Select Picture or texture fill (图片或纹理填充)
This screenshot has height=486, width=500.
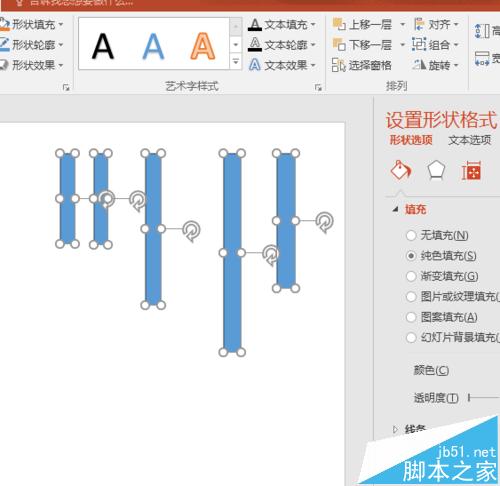[411, 296]
